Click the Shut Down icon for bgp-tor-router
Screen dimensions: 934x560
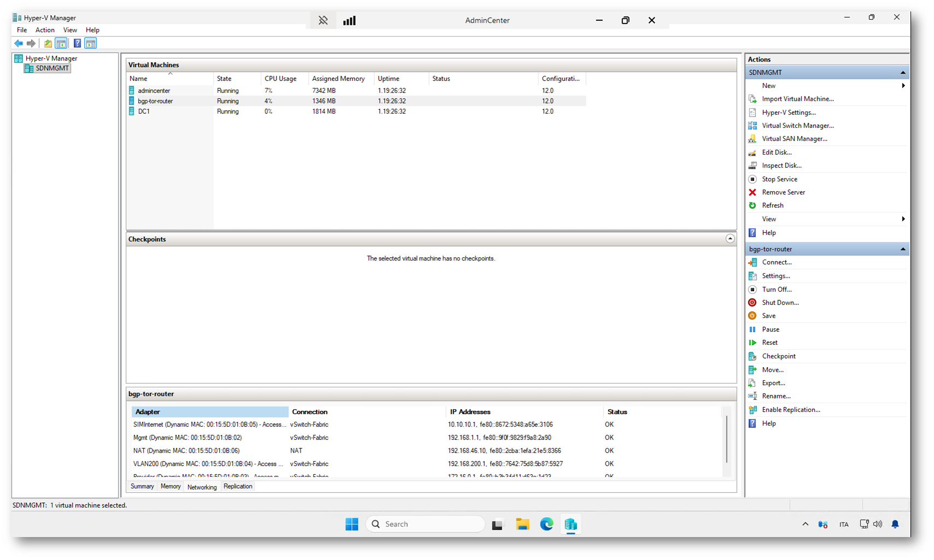pos(753,303)
